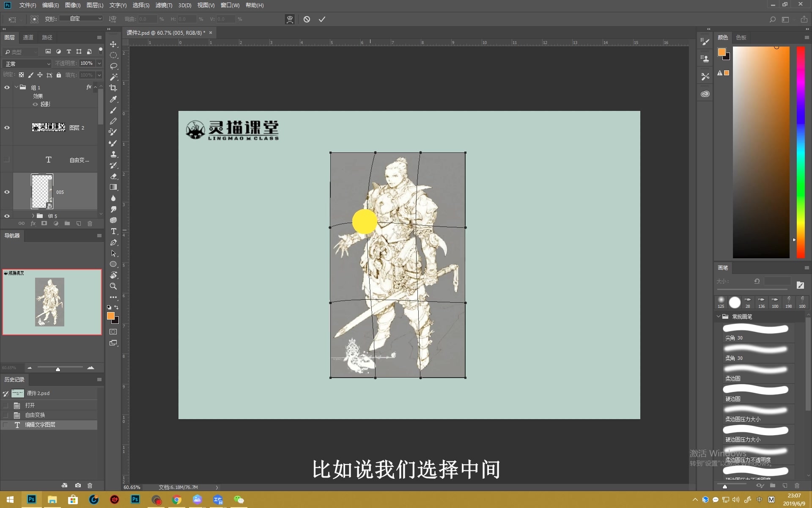
Task: Collapse the 组 1 group
Action: 16,87
